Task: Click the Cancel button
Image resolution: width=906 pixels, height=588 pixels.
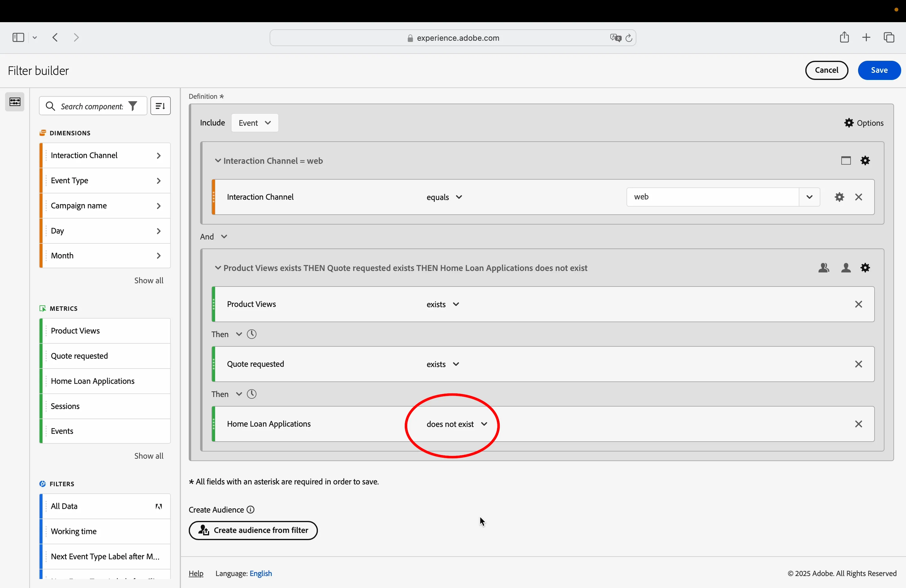Action: (x=826, y=70)
